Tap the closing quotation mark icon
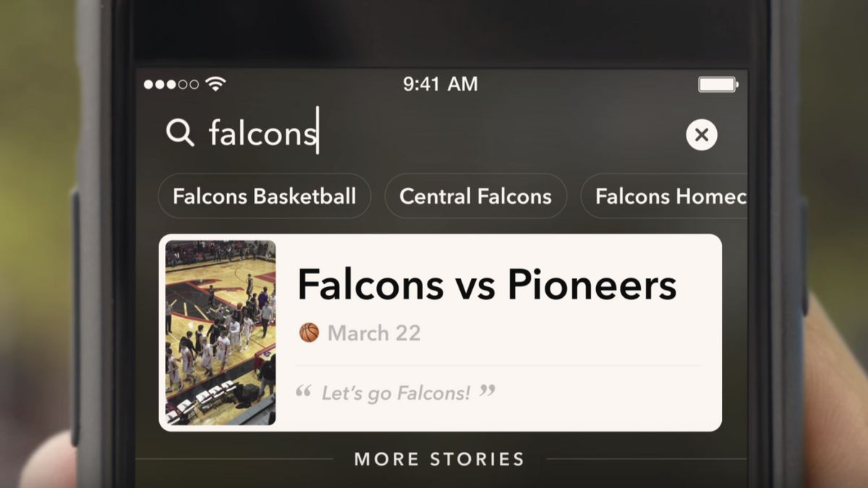The width and height of the screenshot is (868, 488). [x=488, y=391]
